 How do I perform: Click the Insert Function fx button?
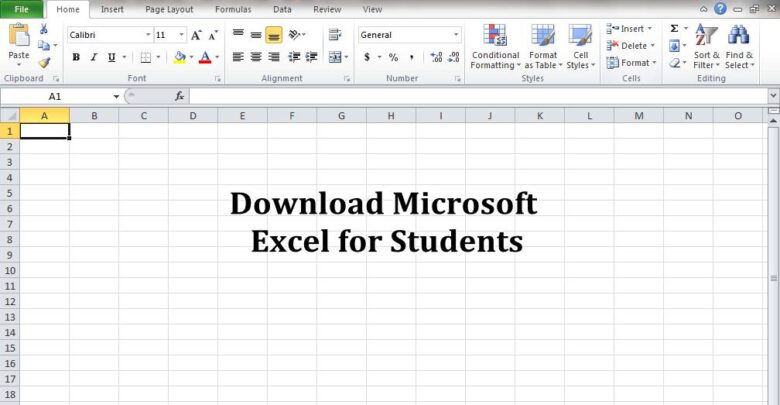pos(180,96)
